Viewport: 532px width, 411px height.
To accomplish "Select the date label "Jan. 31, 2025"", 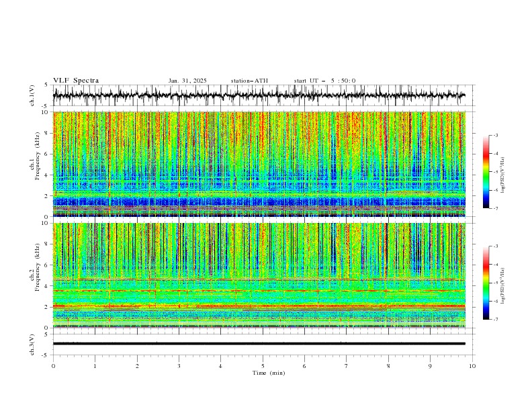I will (187, 81).
